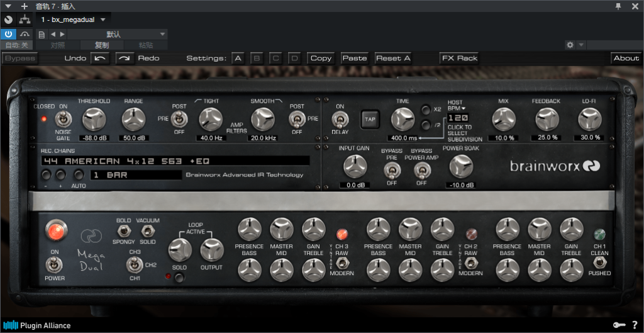Viewport: 644px width, 333px height.
Task: Click the preset file page icon
Action: point(42,34)
